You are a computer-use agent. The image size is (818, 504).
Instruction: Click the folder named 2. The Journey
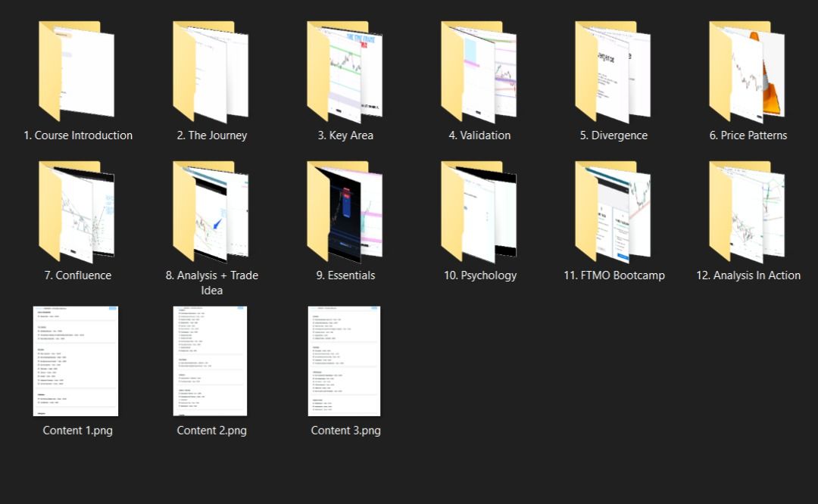(x=211, y=71)
